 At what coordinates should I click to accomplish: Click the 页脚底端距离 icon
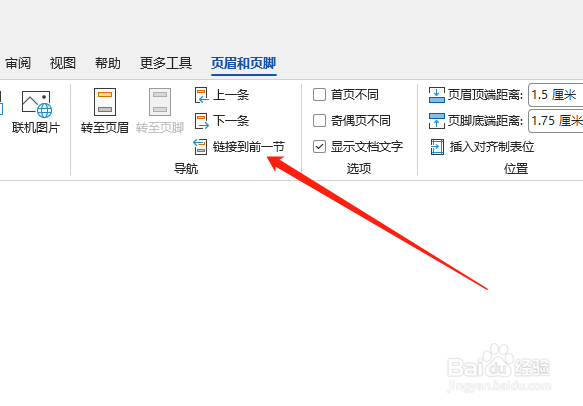click(437, 121)
